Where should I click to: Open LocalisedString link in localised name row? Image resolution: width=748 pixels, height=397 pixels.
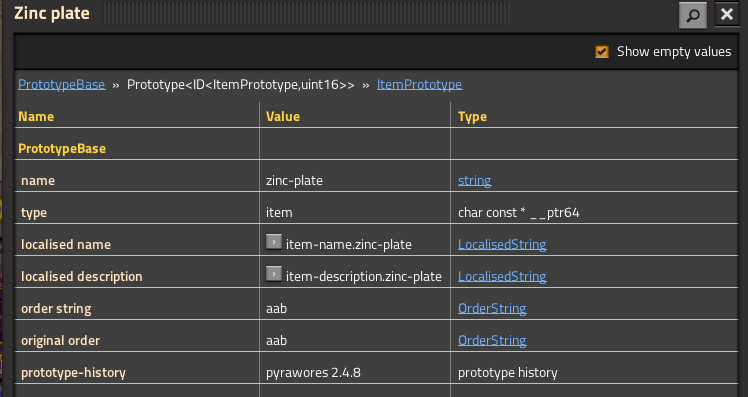(502, 244)
